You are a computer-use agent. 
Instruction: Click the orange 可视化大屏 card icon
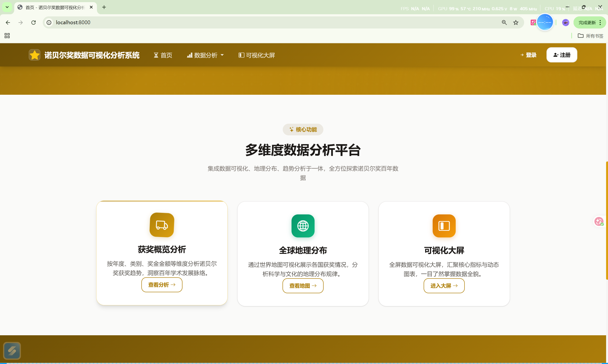(x=444, y=226)
